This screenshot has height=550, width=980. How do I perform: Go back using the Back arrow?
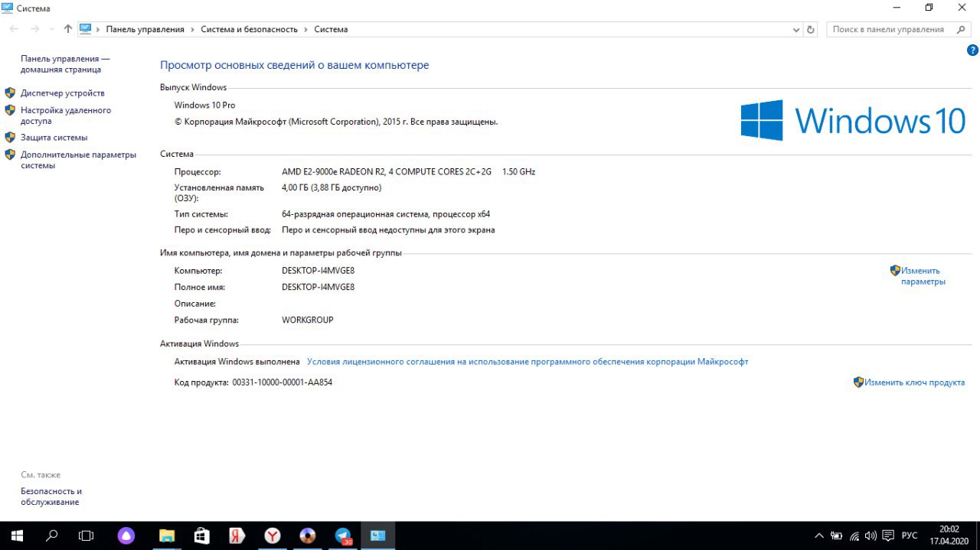14,29
